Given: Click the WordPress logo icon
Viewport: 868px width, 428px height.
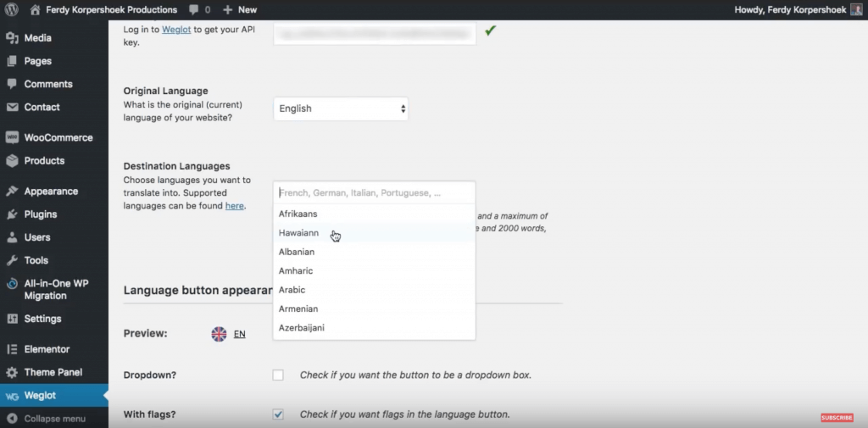Looking at the screenshot, I should click(x=12, y=9).
